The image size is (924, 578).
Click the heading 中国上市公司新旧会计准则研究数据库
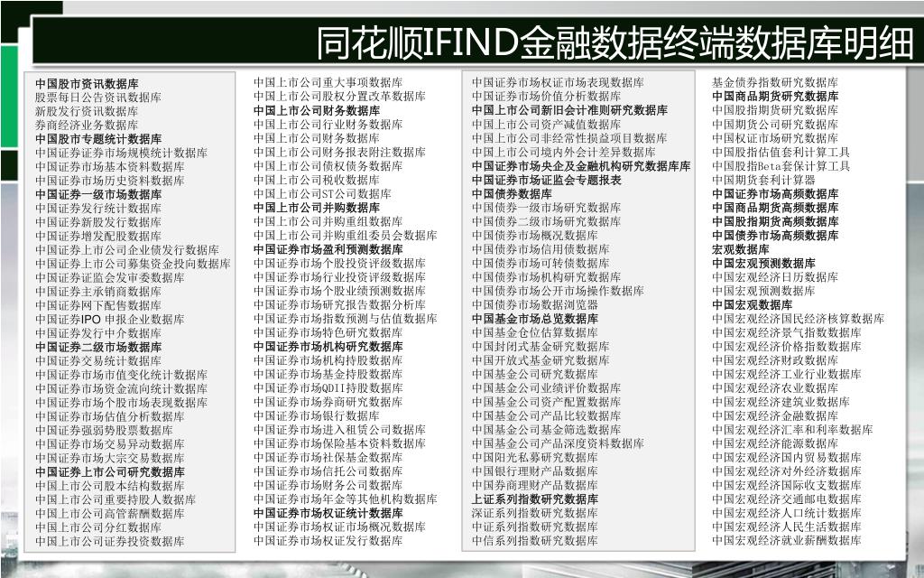click(x=569, y=110)
